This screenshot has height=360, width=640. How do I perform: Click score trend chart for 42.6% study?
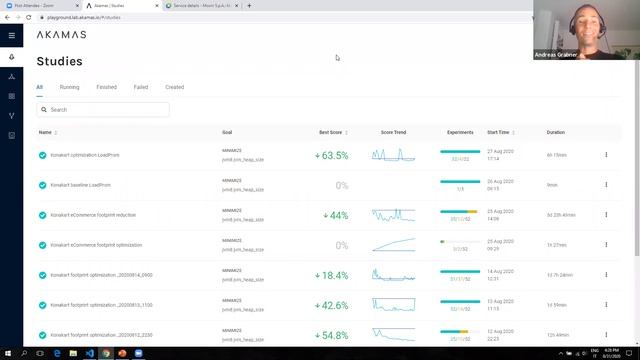393,305
